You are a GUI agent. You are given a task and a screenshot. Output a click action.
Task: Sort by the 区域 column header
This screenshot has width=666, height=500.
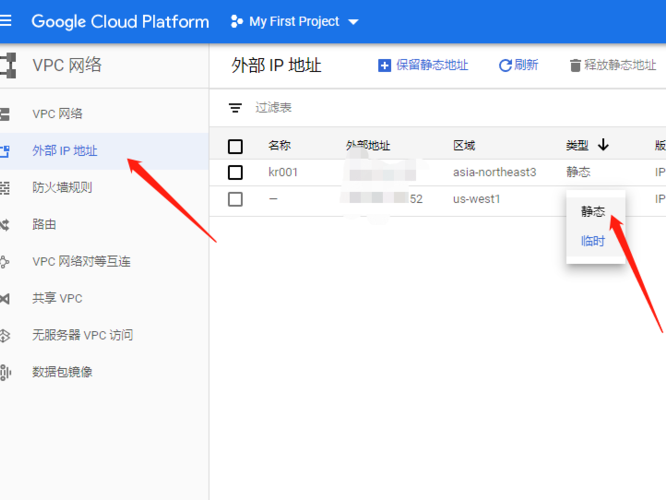click(x=464, y=146)
